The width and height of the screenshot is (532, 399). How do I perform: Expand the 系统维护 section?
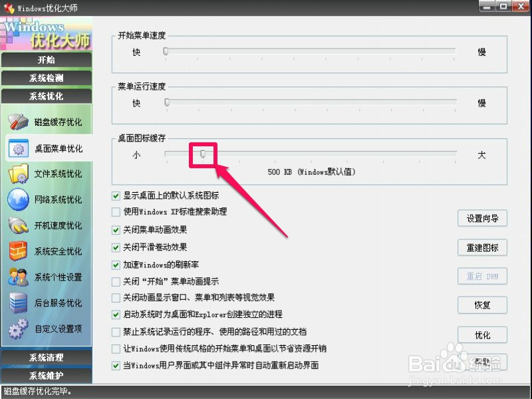pos(47,374)
